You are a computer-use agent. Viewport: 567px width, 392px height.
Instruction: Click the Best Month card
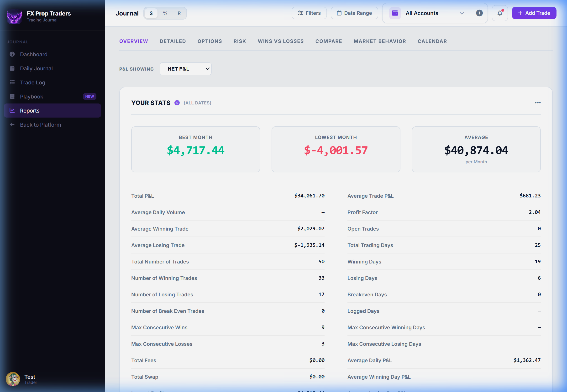196,149
